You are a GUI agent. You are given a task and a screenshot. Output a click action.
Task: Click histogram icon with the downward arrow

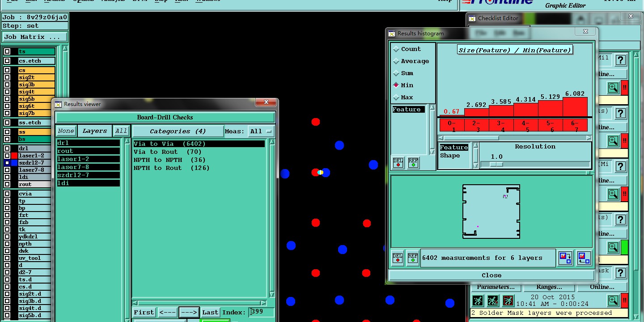(565, 258)
